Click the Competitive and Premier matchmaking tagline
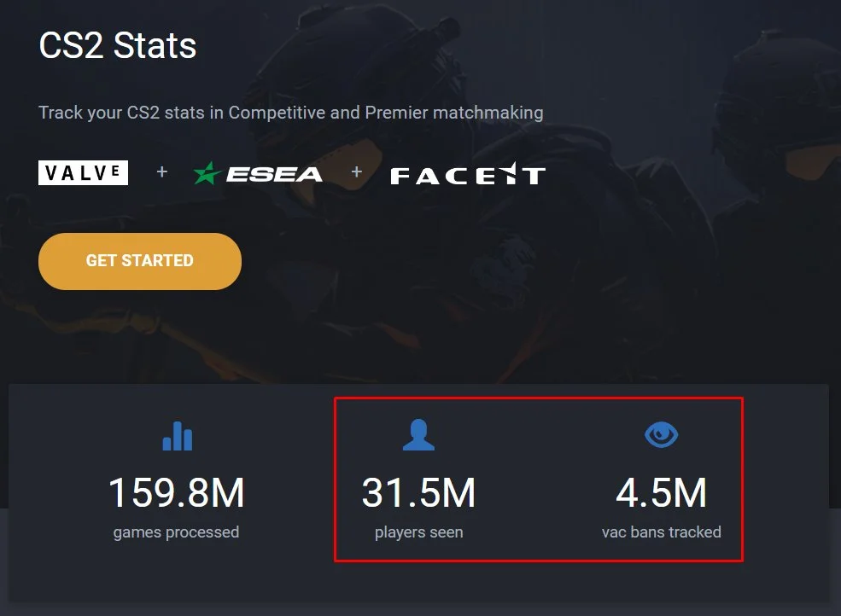This screenshot has height=616, width=841. 290,113
